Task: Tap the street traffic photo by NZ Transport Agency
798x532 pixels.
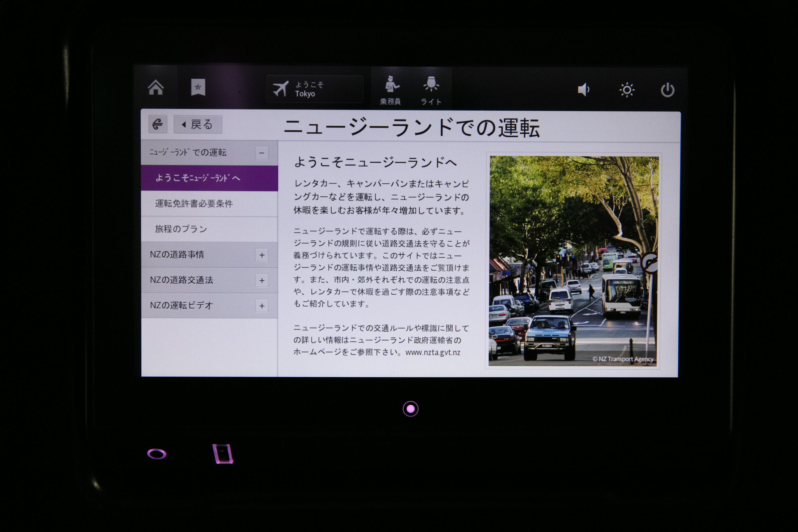Action: [573, 261]
